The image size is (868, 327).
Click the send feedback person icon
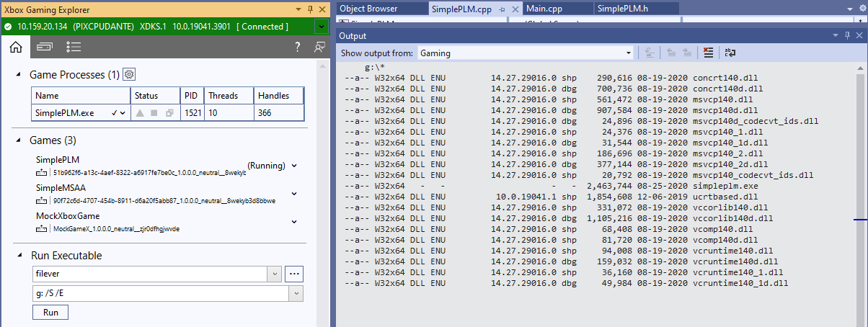(x=320, y=47)
